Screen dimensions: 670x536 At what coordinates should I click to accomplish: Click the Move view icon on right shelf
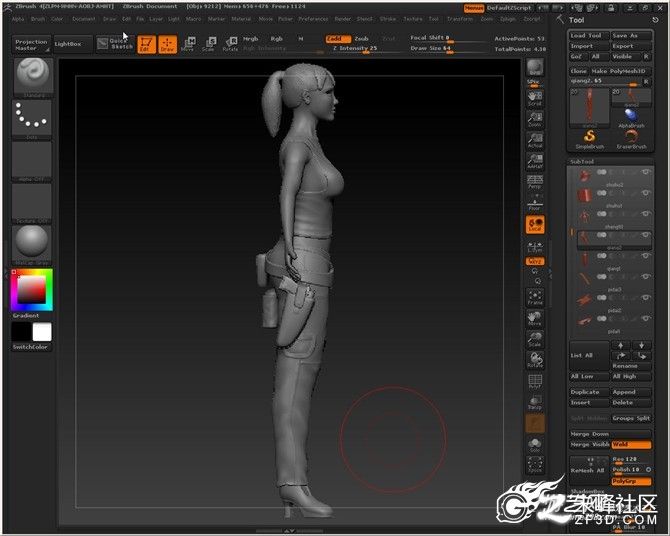point(535,318)
